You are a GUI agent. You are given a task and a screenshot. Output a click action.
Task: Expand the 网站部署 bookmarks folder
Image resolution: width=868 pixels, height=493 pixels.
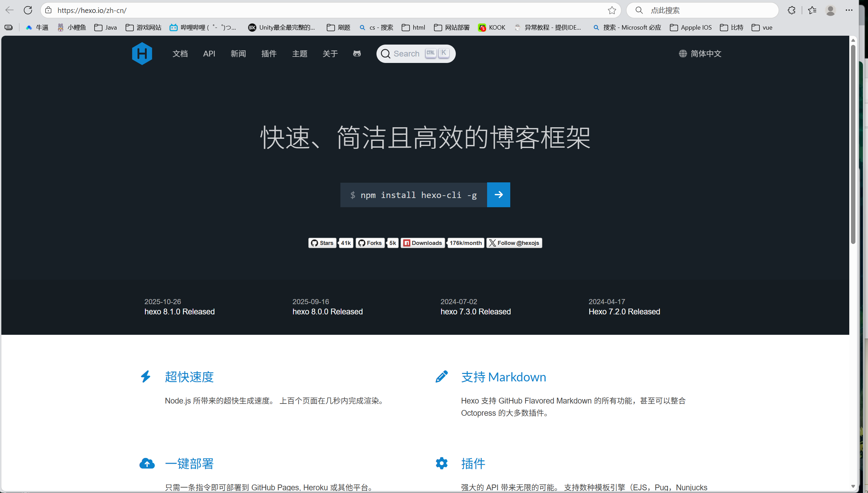pos(452,28)
